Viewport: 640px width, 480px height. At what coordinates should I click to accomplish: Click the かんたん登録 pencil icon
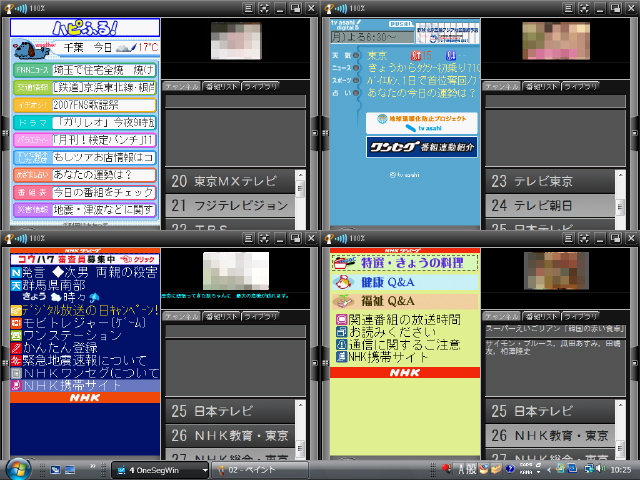pyautogui.click(x=16, y=348)
